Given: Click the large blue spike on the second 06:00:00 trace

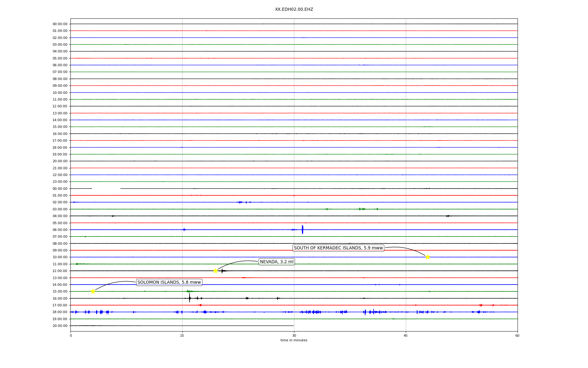Looking at the screenshot, I should [x=302, y=229].
